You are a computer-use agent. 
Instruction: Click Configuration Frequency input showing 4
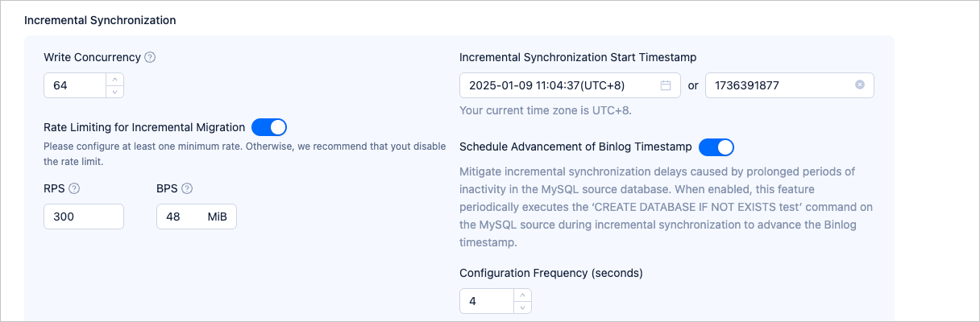pyautogui.click(x=487, y=301)
